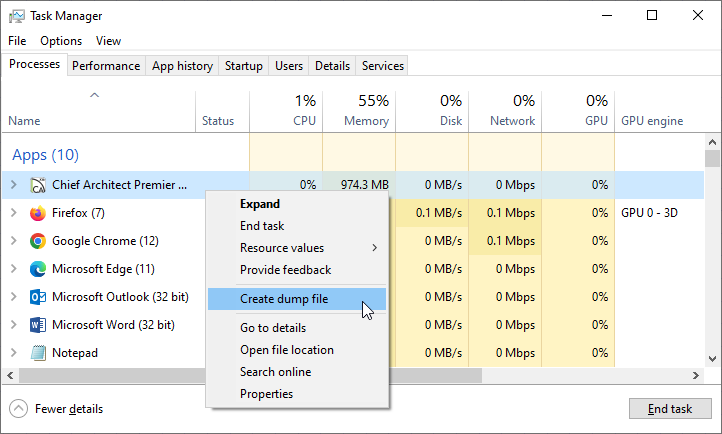Open the Startup tab
This screenshot has width=722, height=434.
click(244, 66)
